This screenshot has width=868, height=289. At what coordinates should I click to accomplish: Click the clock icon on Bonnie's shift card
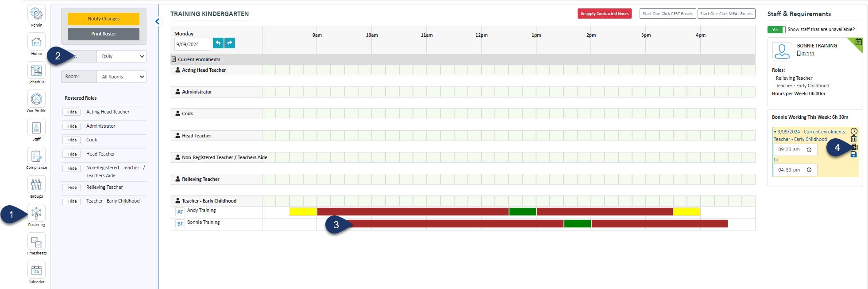point(854,131)
